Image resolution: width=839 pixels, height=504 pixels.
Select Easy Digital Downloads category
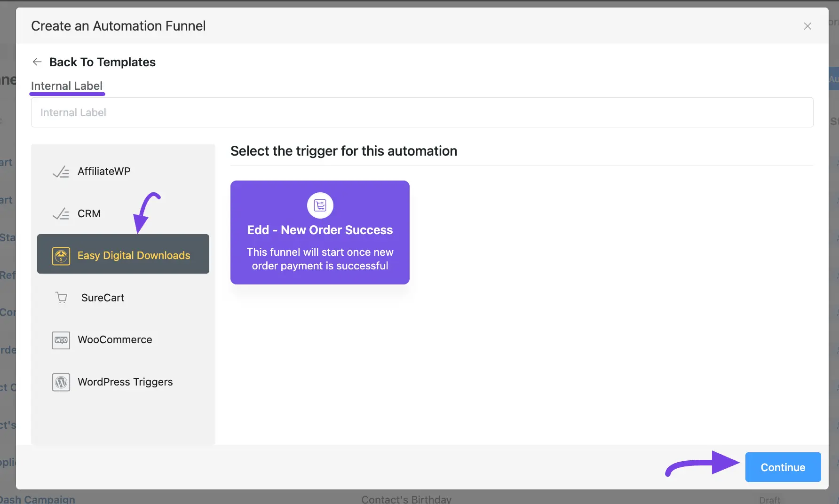[x=123, y=254]
